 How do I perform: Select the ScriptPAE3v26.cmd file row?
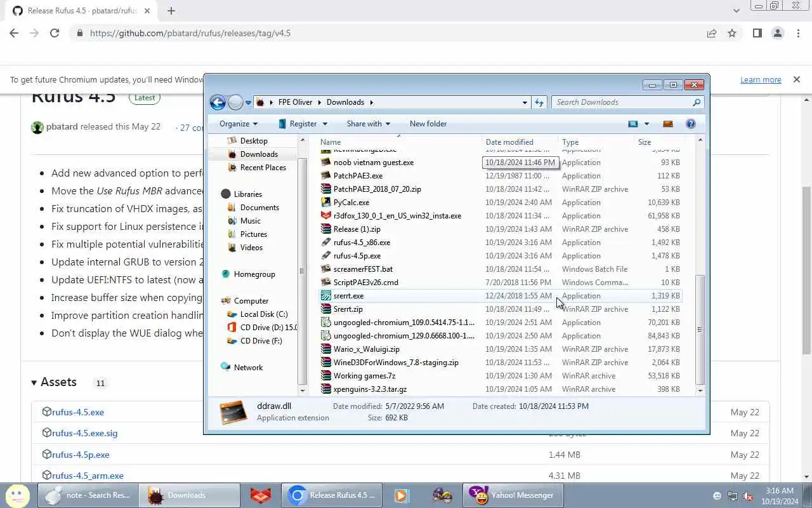pos(500,283)
